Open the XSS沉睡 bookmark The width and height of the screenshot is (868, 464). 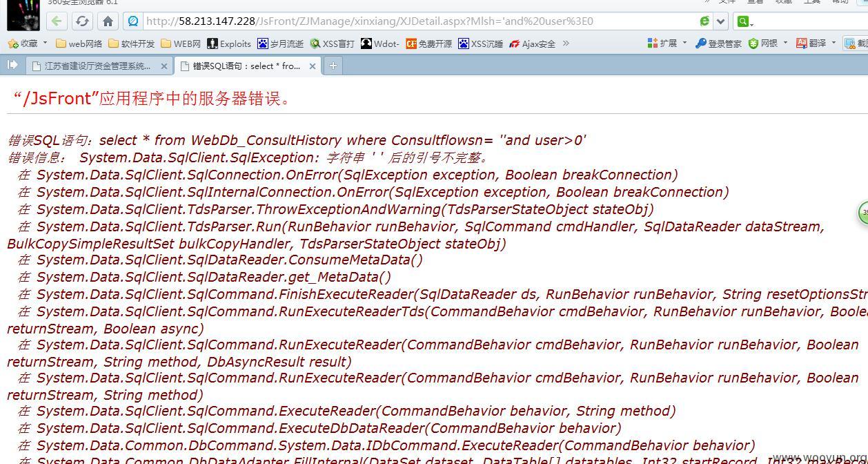(480, 43)
